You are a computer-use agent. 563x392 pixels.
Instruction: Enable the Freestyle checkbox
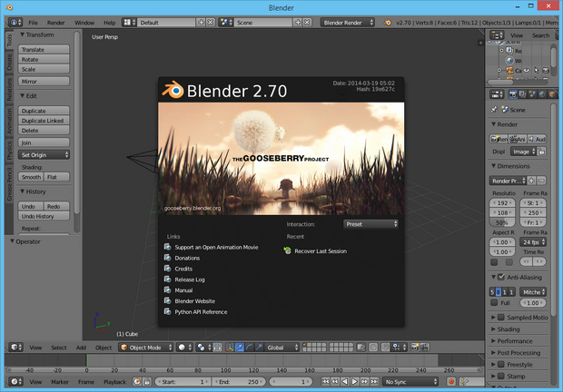(501, 365)
